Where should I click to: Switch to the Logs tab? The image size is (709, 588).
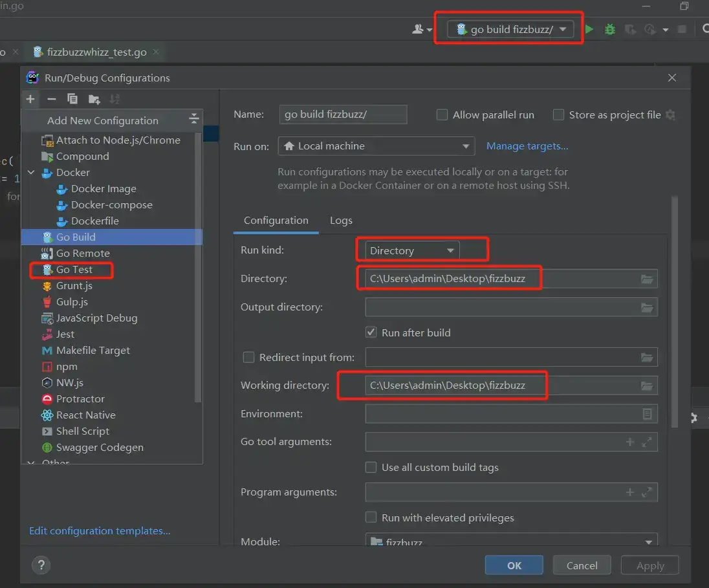(341, 221)
